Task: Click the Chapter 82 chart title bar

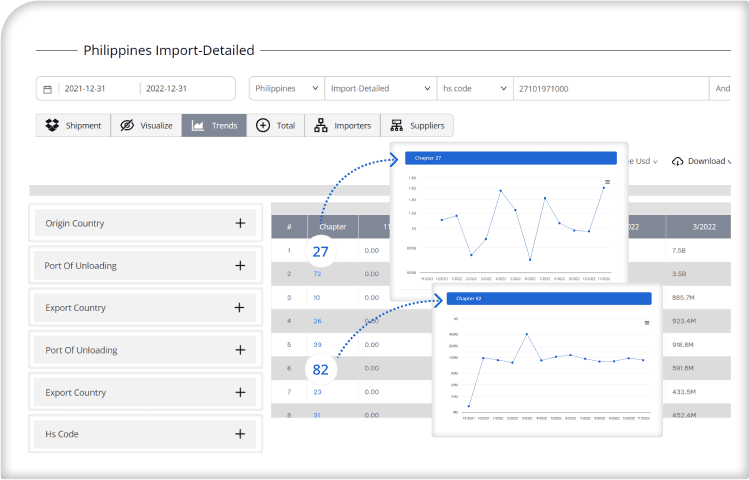Action: coord(549,299)
